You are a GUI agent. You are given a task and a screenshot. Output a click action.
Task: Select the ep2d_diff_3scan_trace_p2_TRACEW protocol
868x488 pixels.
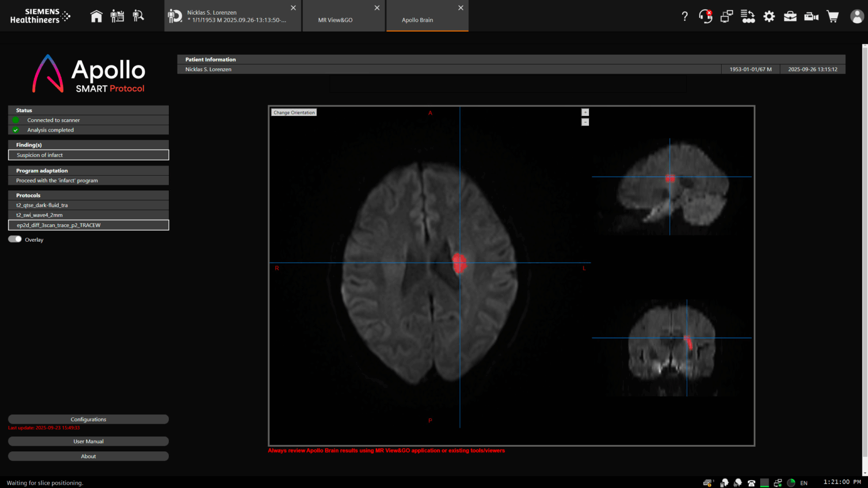tap(88, 225)
